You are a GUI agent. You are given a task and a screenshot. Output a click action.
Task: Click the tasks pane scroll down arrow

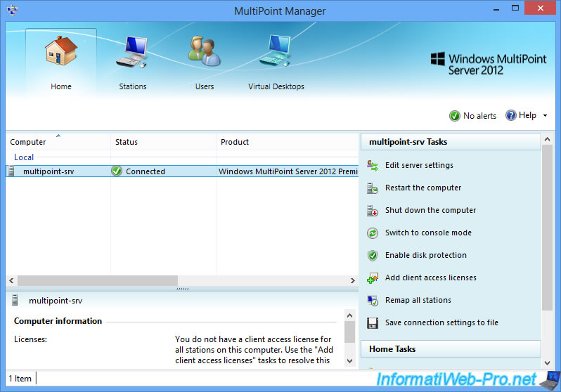coord(547,363)
